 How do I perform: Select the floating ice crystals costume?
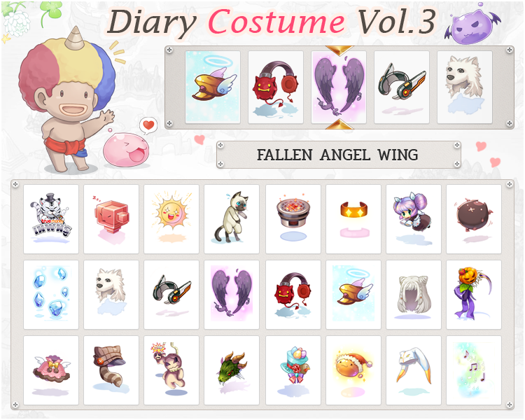[51, 295]
